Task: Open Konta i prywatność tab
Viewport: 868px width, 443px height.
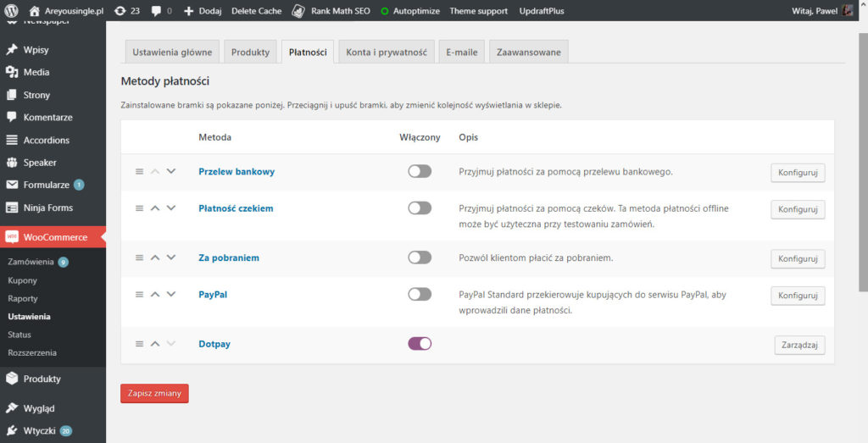Action: tap(387, 52)
